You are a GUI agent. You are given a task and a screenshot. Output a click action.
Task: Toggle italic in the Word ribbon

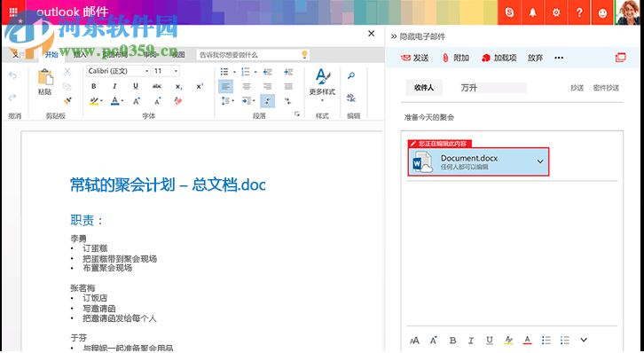(x=114, y=86)
